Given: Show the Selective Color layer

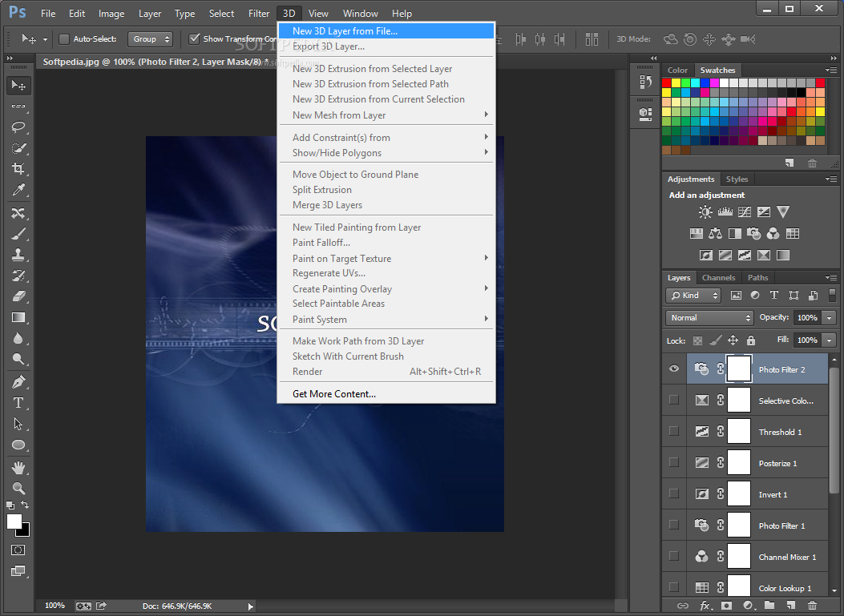Looking at the screenshot, I should [674, 400].
